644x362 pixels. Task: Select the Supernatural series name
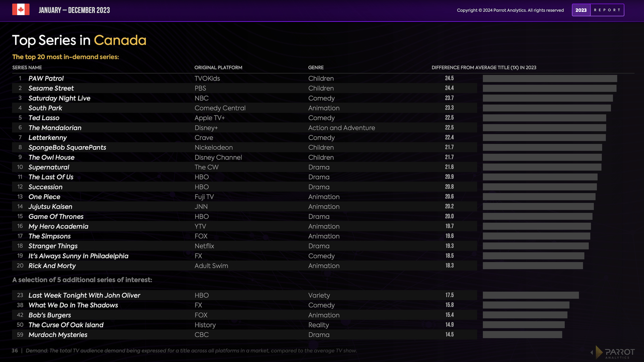point(49,167)
